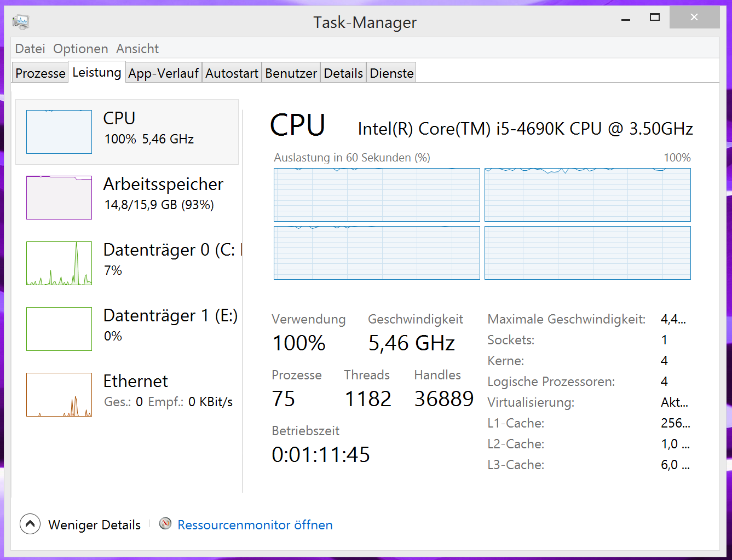Select the Ethernet network graph thumbnail
This screenshot has height=560, width=732.
point(59,395)
